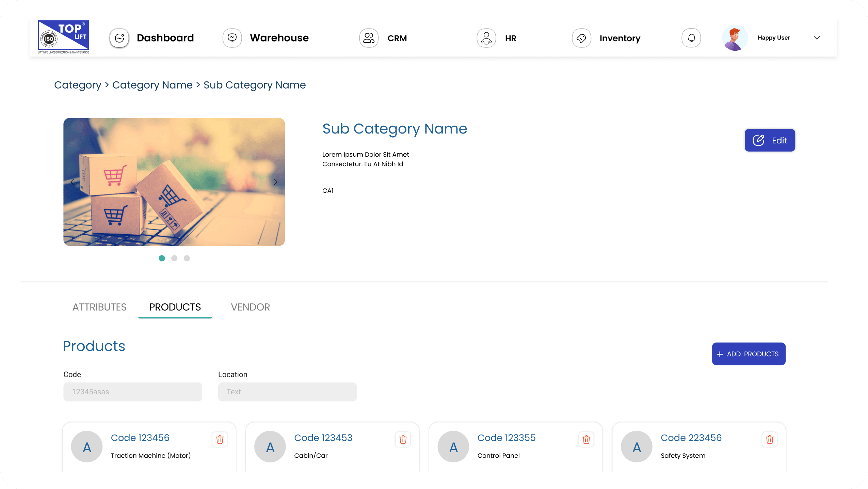Screen dimensions: 868x489
Task: Go to Category Name breadcrumb
Action: tap(152, 85)
